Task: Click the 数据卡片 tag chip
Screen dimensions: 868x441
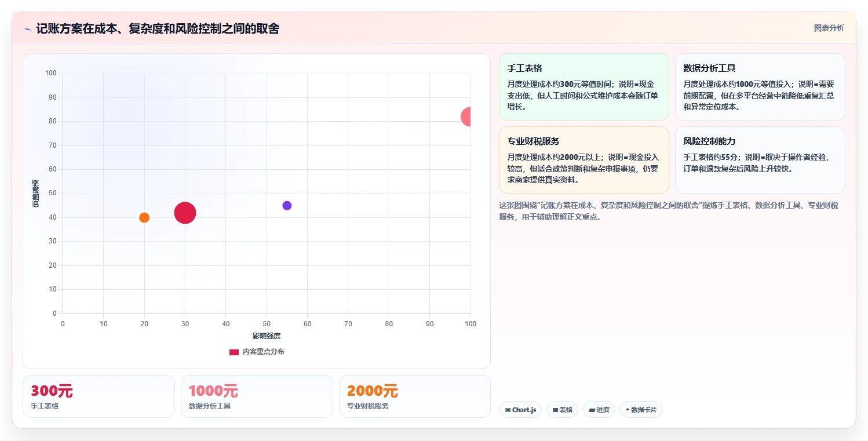Action: (641, 410)
